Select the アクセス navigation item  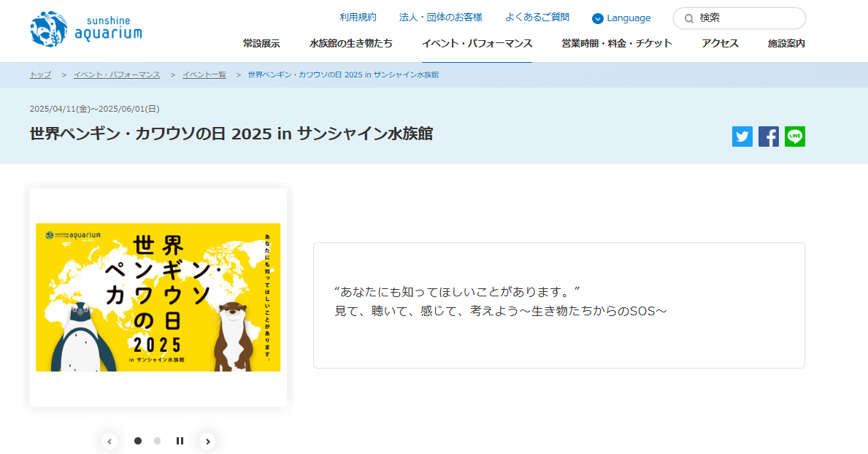click(720, 44)
